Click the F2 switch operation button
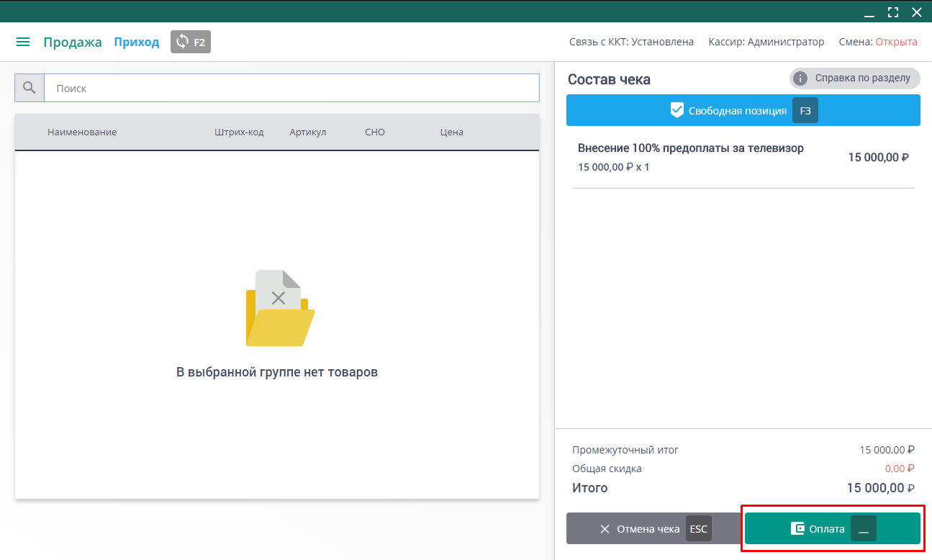The width and height of the screenshot is (932, 560). (191, 42)
